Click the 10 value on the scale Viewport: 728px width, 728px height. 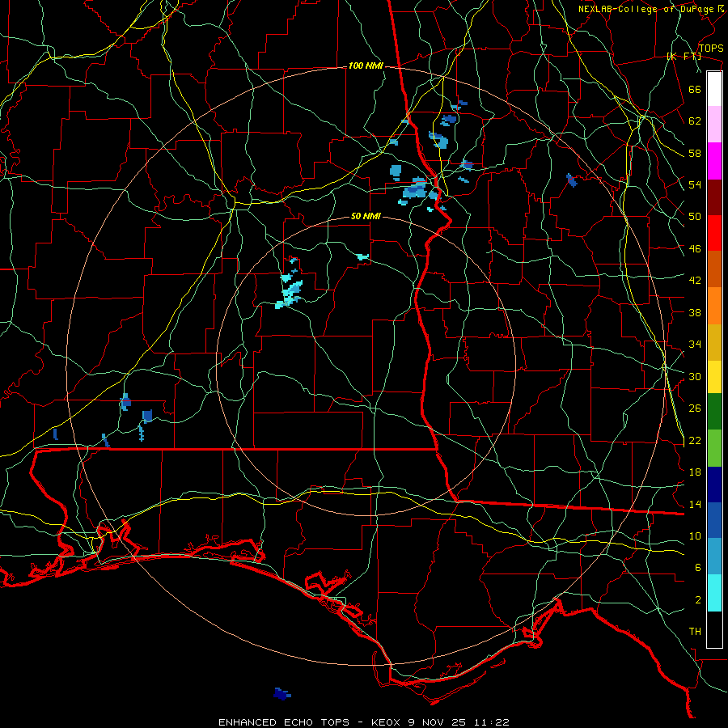[x=695, y=535]
